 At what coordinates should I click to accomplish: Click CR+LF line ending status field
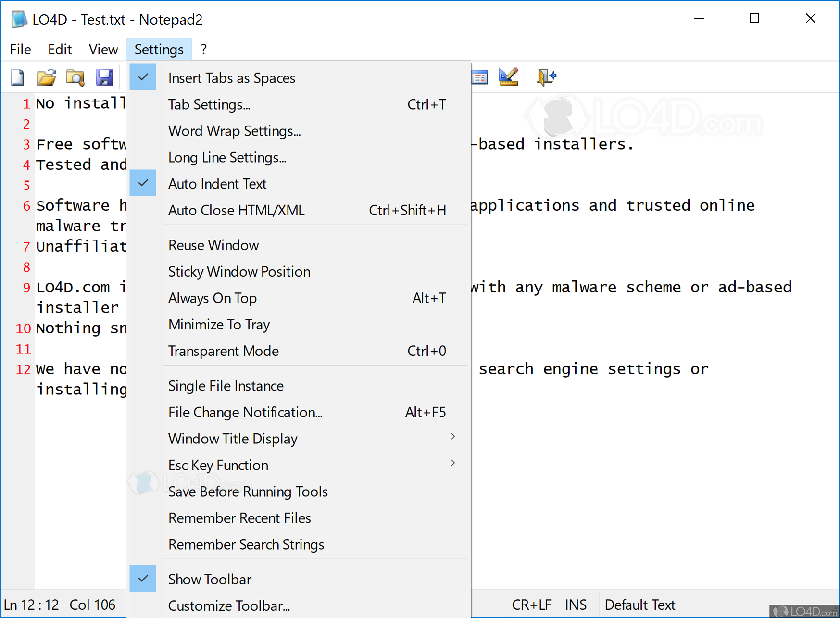click(532, 605)
